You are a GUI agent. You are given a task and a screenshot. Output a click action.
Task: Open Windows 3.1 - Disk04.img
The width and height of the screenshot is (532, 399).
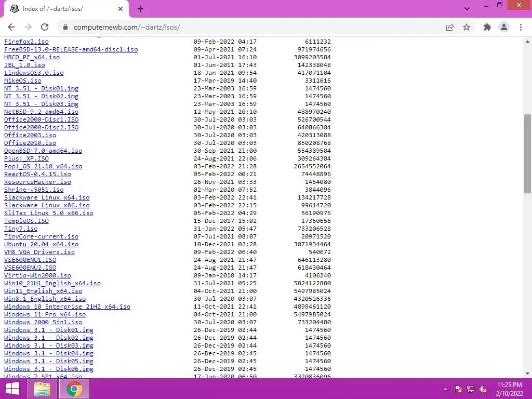(49, 353)
